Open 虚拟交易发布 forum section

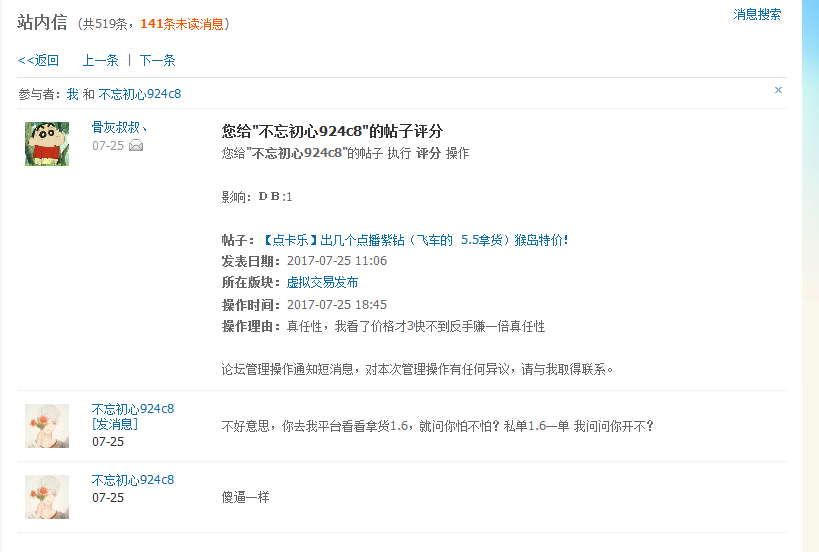(322, 283)
